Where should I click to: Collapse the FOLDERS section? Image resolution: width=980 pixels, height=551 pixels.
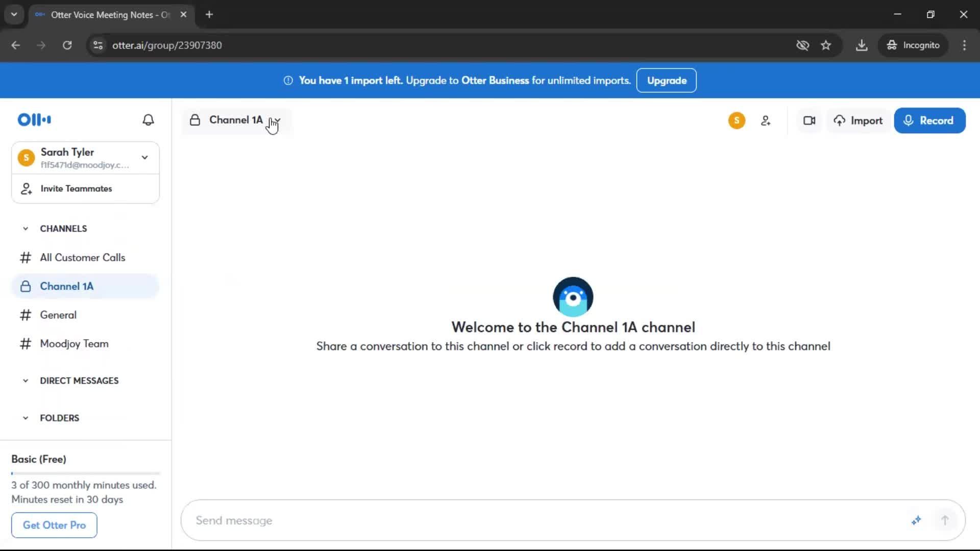pyautogui.click(x=26, y=418)
